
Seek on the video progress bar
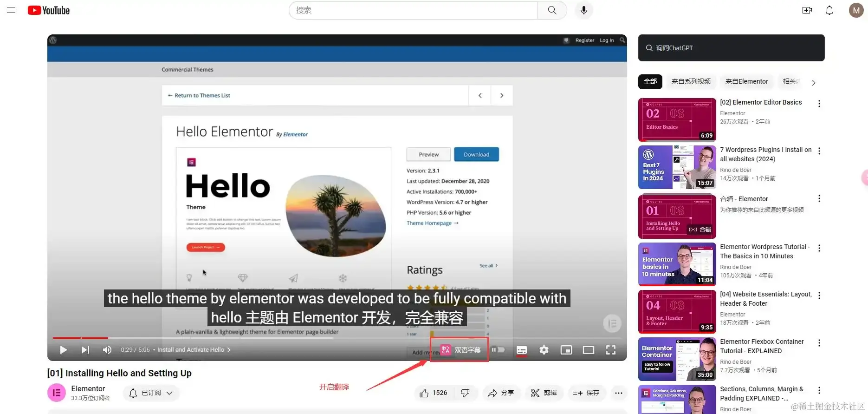(337, 338)
